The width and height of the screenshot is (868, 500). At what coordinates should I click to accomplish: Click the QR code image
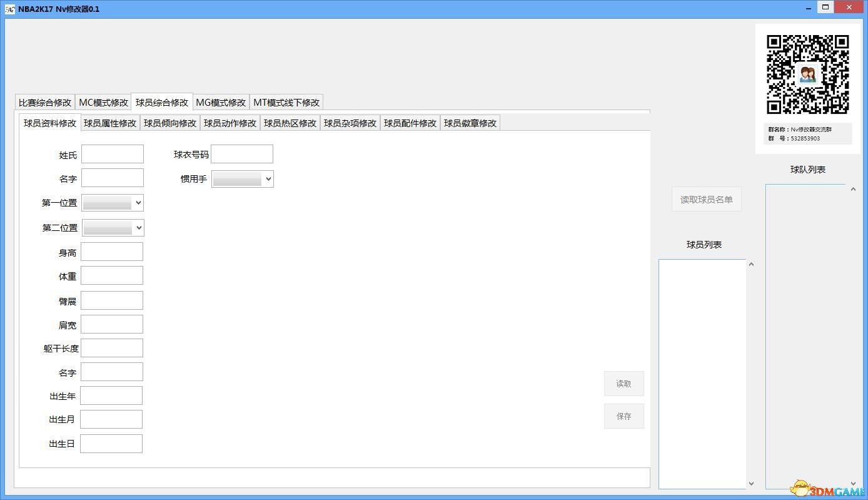(808, 74)
